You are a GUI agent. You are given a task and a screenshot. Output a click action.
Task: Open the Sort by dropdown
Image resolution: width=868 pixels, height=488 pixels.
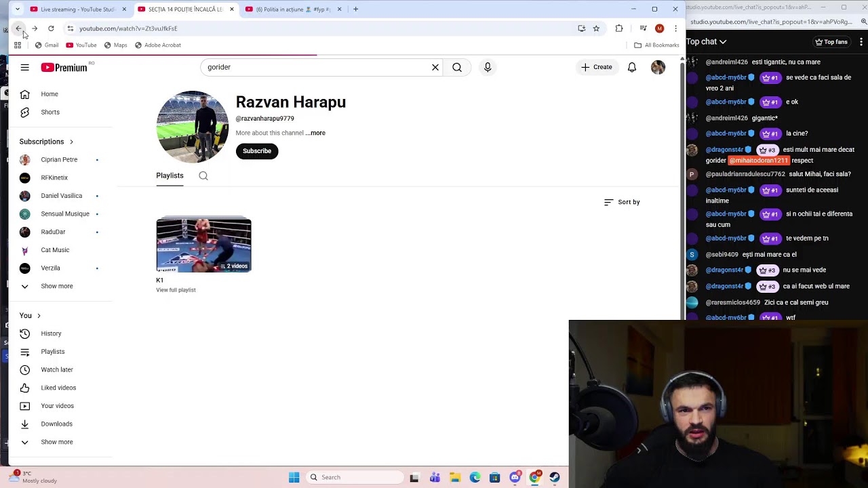click(x=622, y=202)
